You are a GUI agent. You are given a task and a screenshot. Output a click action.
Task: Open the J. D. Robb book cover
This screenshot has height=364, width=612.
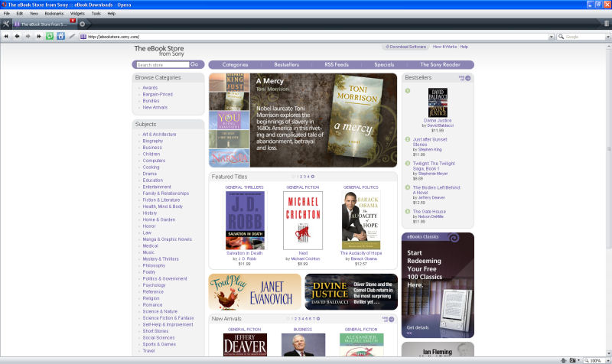tap(245, 220)
